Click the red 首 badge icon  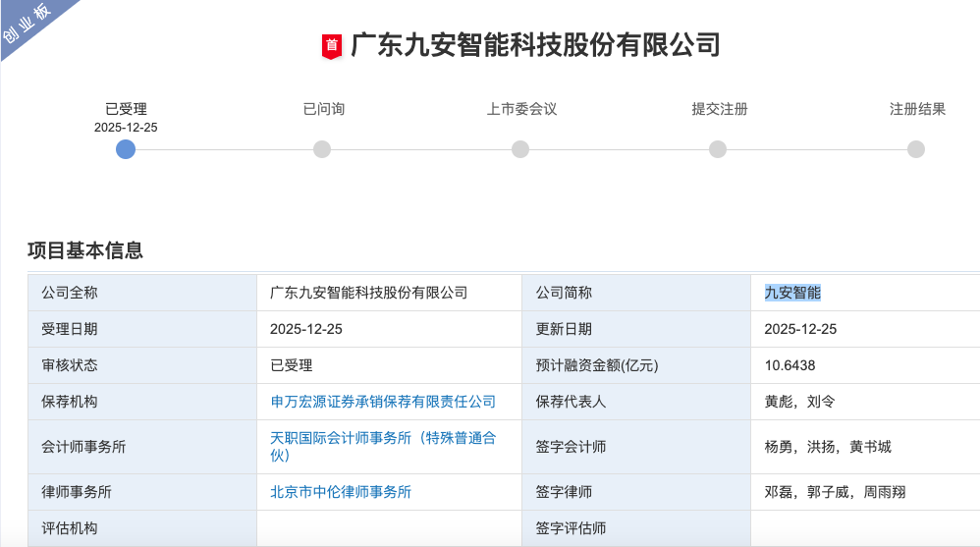[x=332, y=46]
